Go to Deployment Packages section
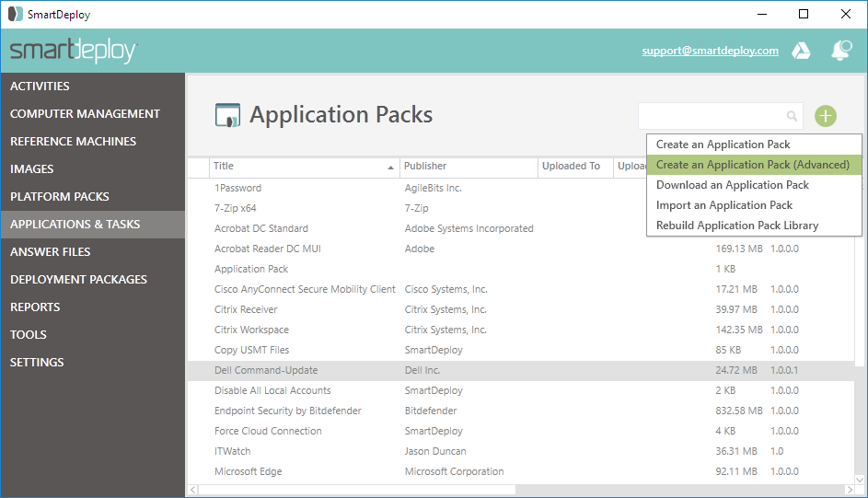The image size is (868, 498). 78,280
